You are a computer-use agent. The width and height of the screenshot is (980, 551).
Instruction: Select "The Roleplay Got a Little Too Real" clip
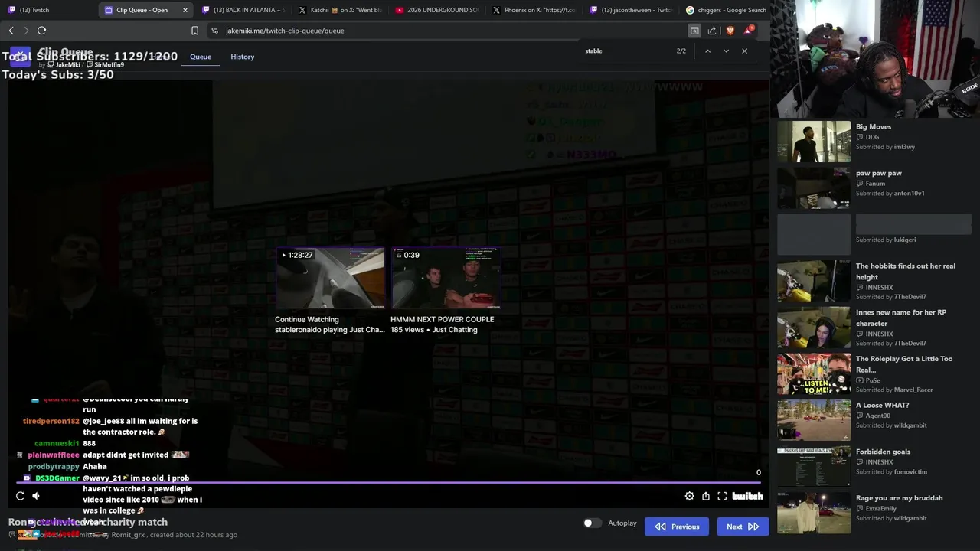904,364
